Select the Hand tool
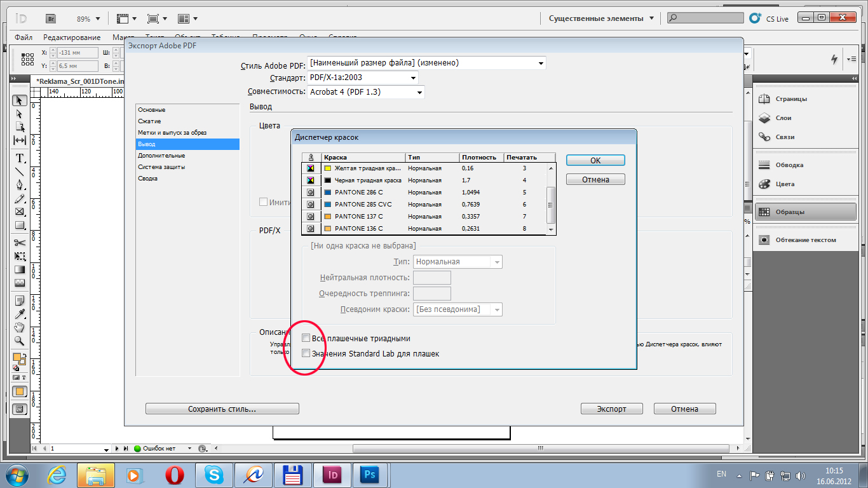Image resolution: width=868 pixels, height=488 pixels. coord(20,327)
